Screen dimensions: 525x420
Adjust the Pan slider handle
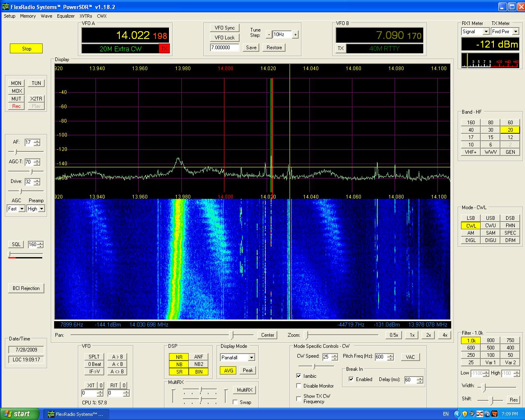(232, 335)
